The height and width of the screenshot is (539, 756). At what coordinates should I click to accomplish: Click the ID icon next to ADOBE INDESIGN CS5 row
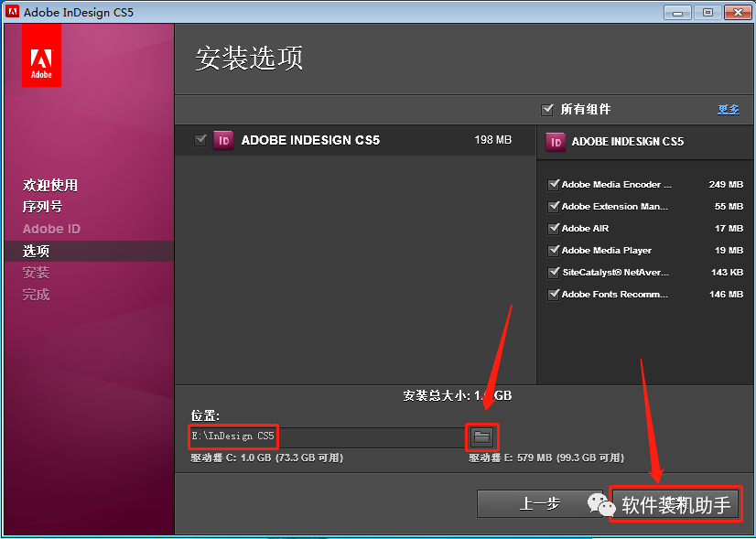[223, 140]
